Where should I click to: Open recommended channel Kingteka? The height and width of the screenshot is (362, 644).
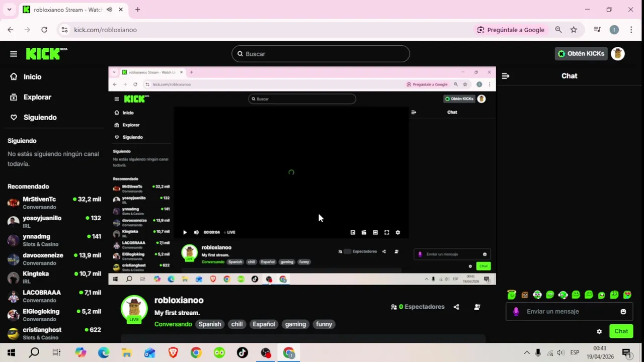[x=54, y=278]
